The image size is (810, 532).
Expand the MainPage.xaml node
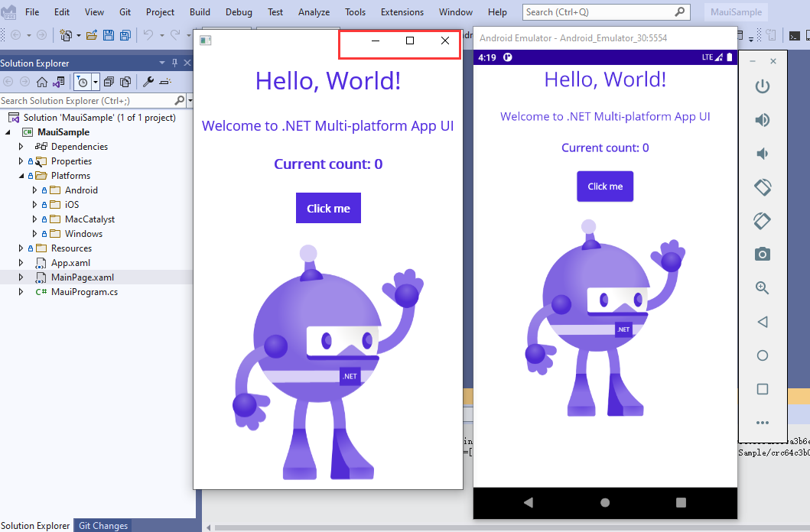click(21, 277)
